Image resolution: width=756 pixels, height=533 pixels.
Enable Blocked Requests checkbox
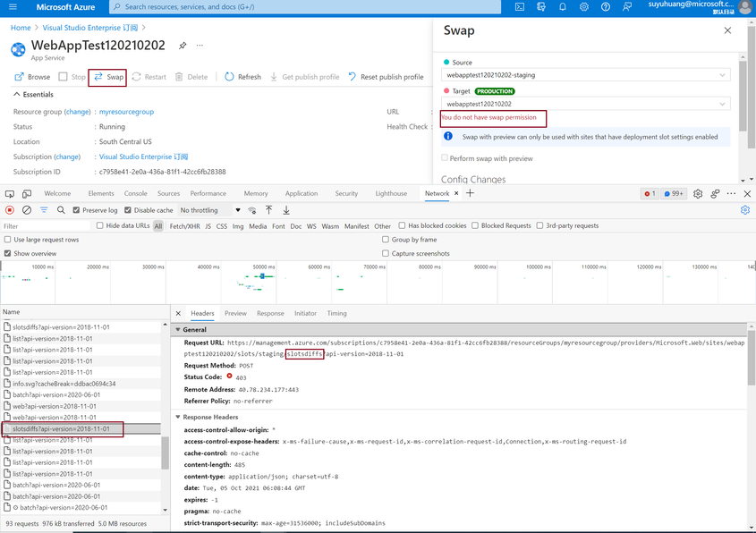pyautogui.click(x=475, y=225)
